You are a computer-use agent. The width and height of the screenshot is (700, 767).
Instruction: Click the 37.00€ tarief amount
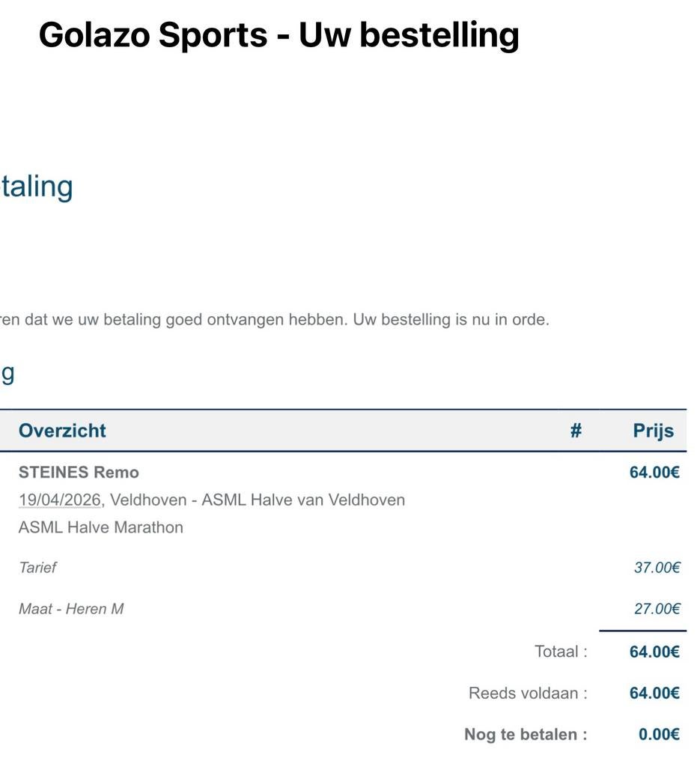point(657,568)
